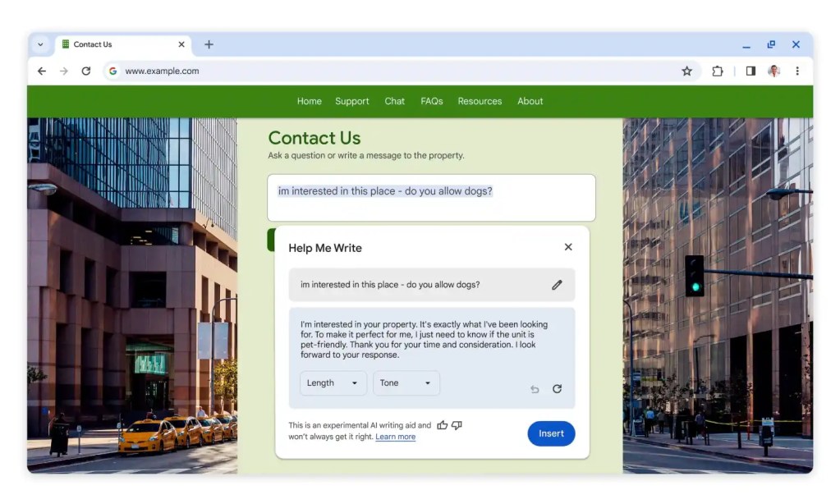Viewport: 840px width, 504px height.
Task: Open the browser side panel icon
Action: click(x=750, y=71)
